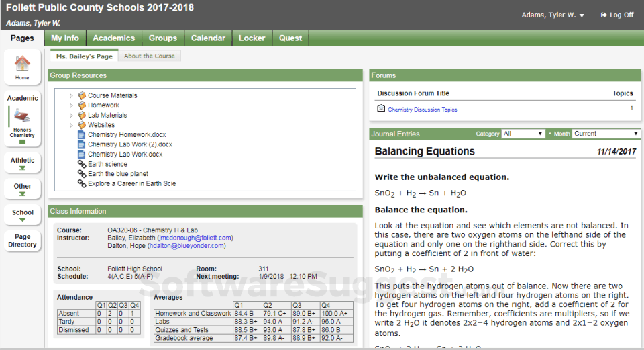The width and height of the screenshot is (644, 350).
Task: Open the journal Category dropdown
Action: pos(523,134)
